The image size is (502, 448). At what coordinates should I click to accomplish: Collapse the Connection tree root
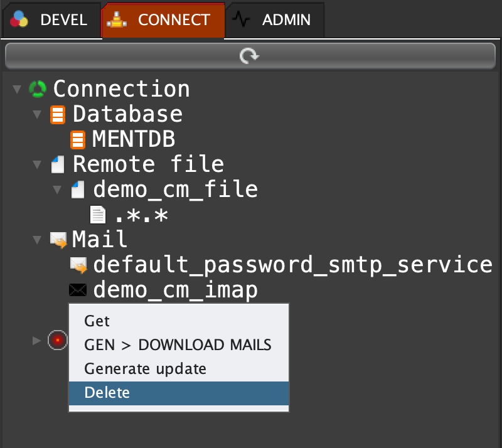(x=16, y=89)
